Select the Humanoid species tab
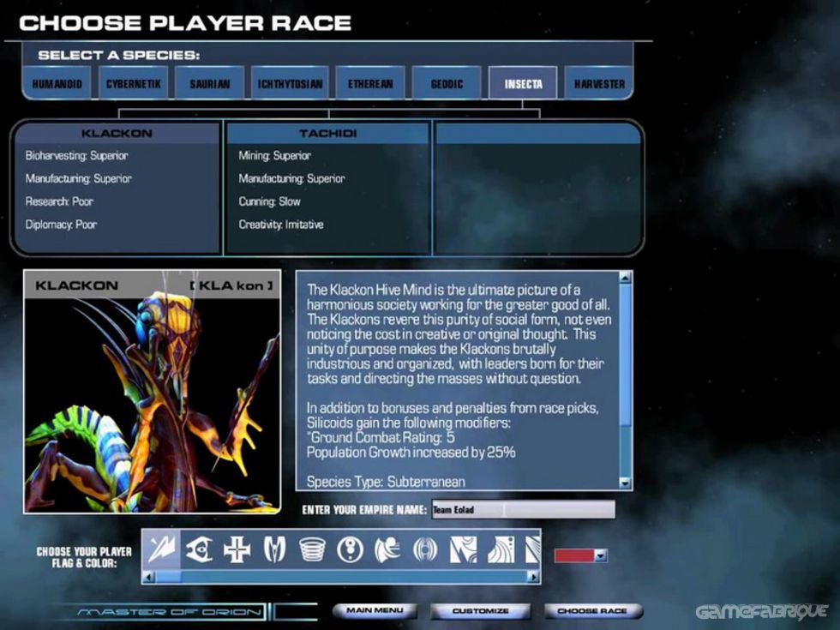The width and height of the screenshot is (840, 630). point(57,84)
